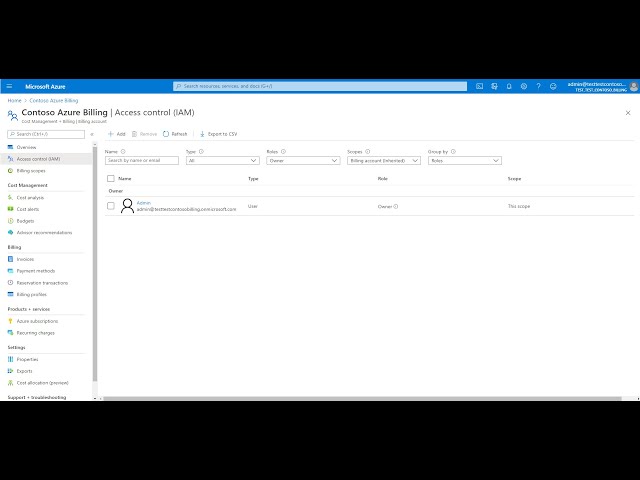
Task: Click the 'This scope' cell
Action: (x=519, y=206)
